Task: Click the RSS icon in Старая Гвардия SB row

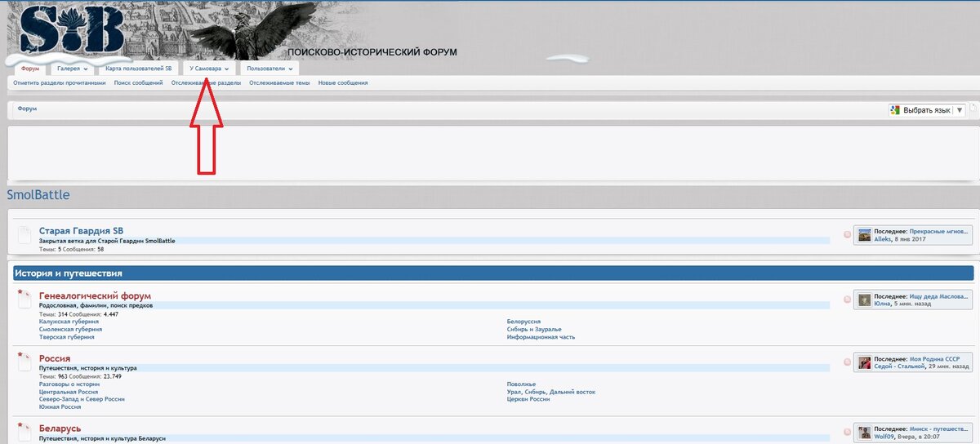Action: pos(847,234)
